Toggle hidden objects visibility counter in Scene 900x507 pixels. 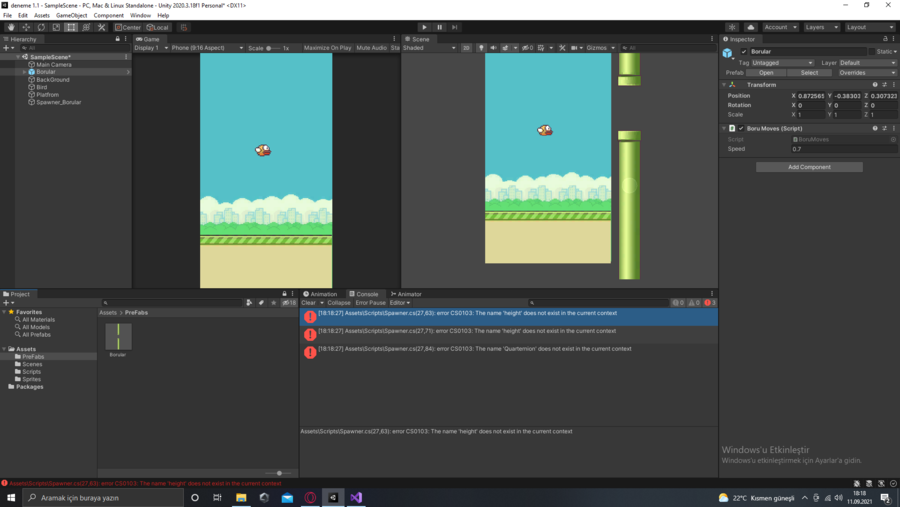[527, 48]
